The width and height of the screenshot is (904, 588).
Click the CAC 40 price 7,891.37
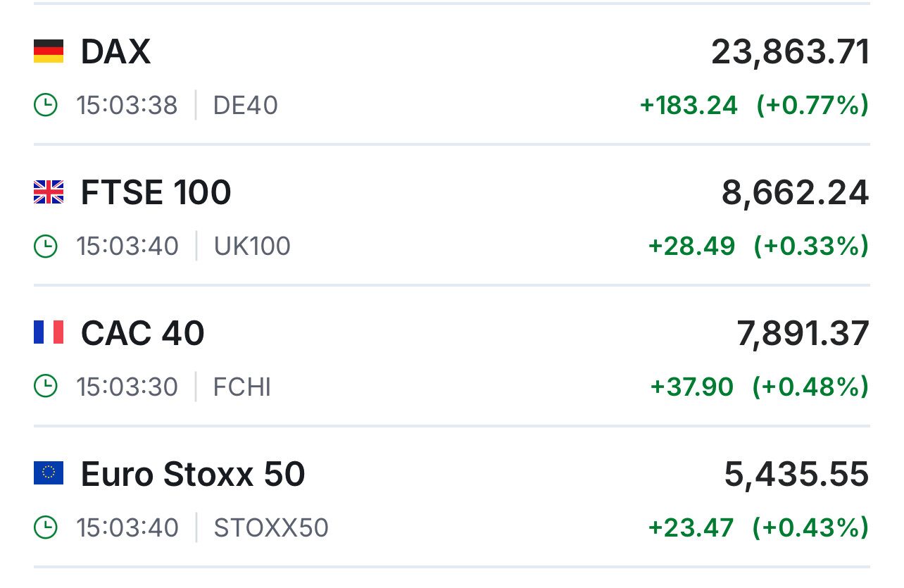click(x=803, y=333)
